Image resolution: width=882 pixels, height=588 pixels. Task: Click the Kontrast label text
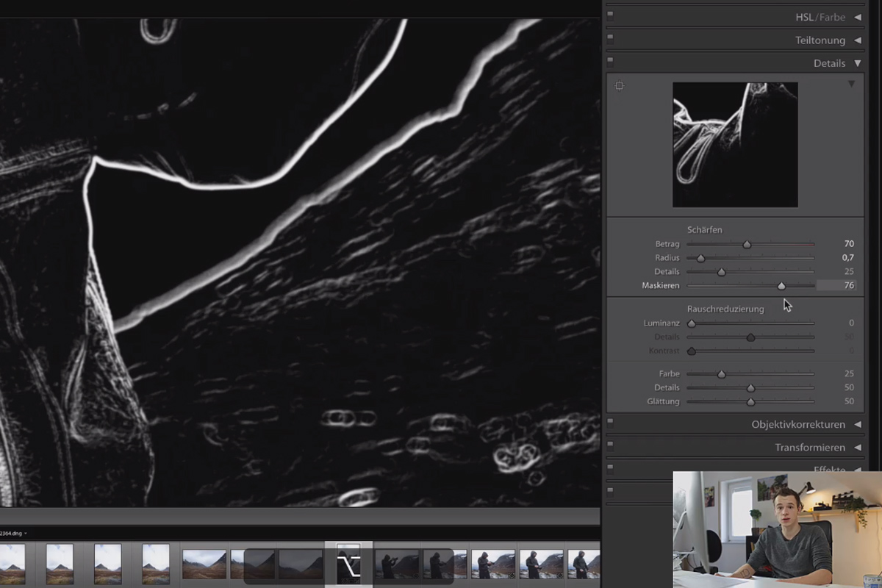coord(664,351)
